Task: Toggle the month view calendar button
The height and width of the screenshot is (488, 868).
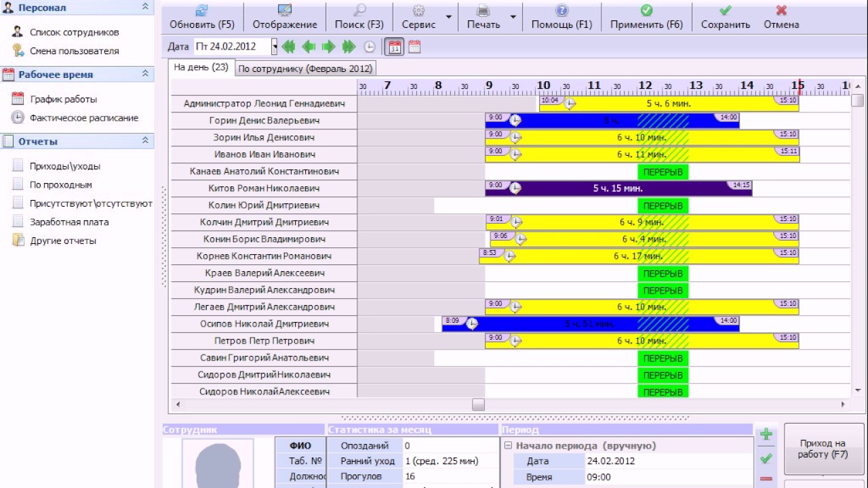Action: [x=414, y=47]
